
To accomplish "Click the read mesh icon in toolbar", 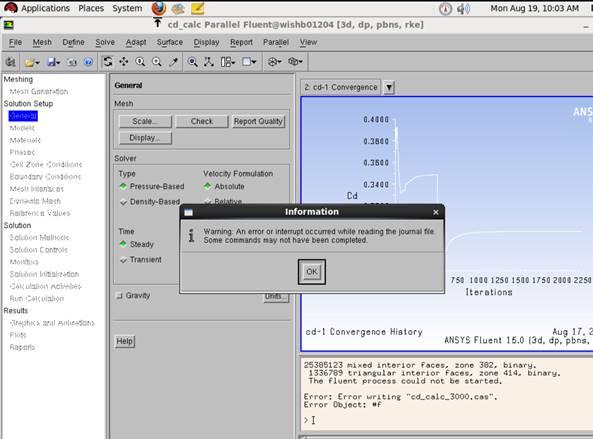I will (x=11, y=62).
